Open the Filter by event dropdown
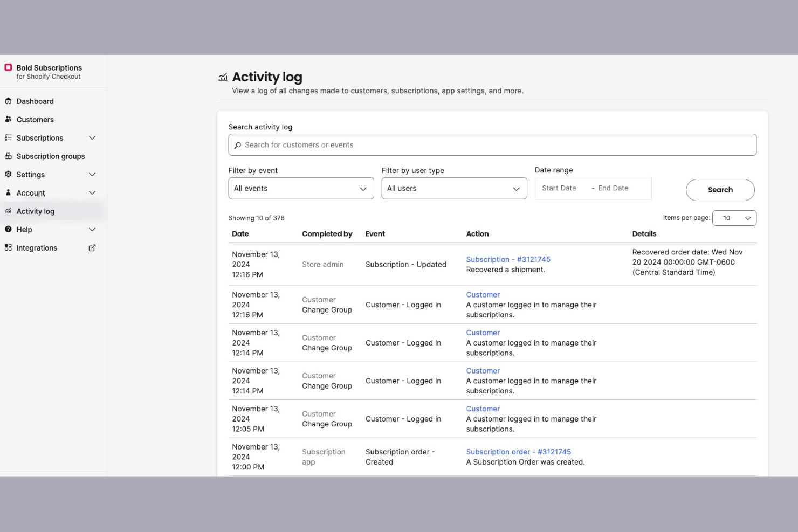 click(301, 188)
